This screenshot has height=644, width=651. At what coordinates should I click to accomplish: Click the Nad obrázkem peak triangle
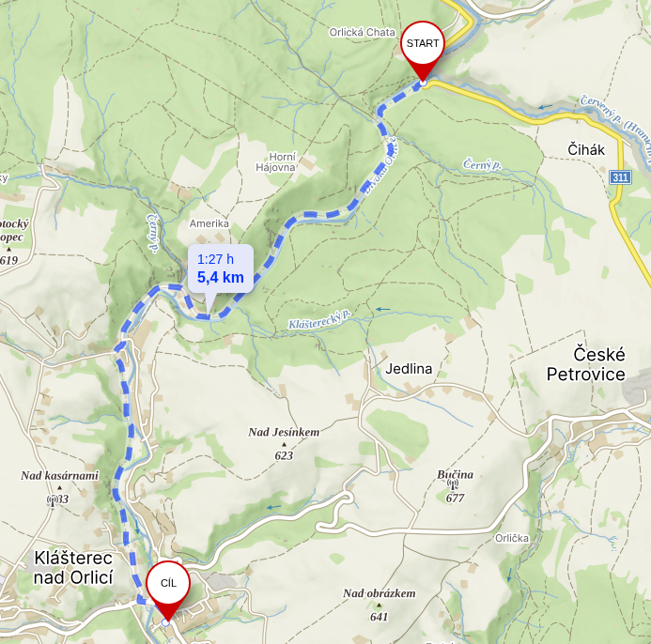click(x=379, y=606)
